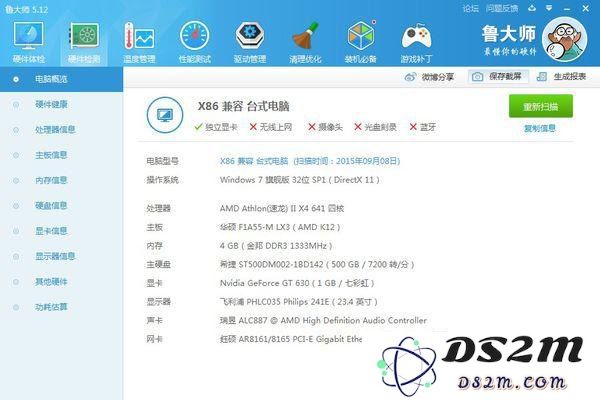
Task: Click 生成报表 generate report button
Action: coord(561,77)
